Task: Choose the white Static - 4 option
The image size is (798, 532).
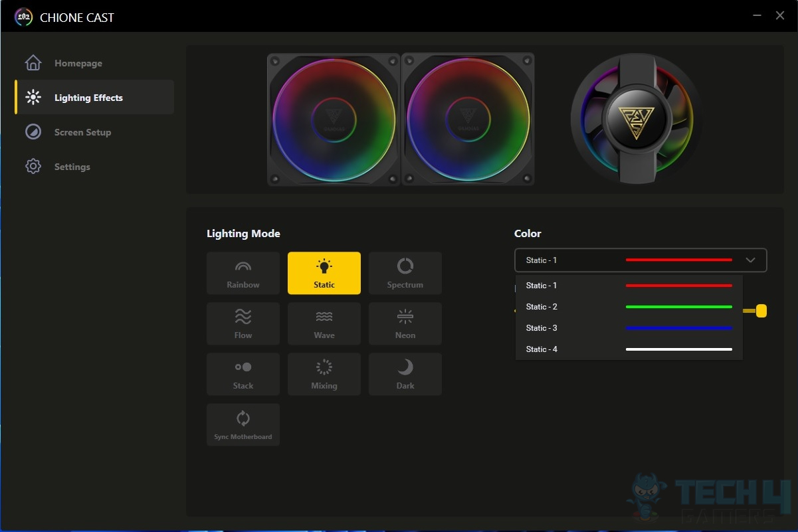Action: (629, 349)
